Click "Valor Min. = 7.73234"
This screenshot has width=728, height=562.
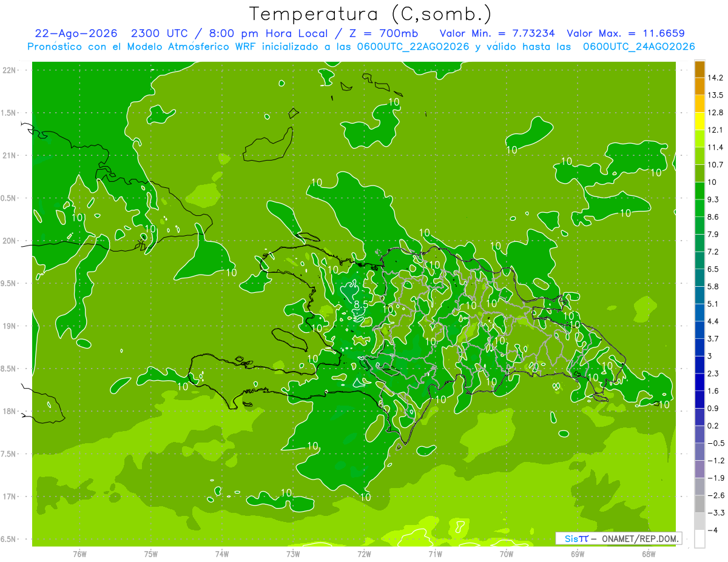point(497,33)
